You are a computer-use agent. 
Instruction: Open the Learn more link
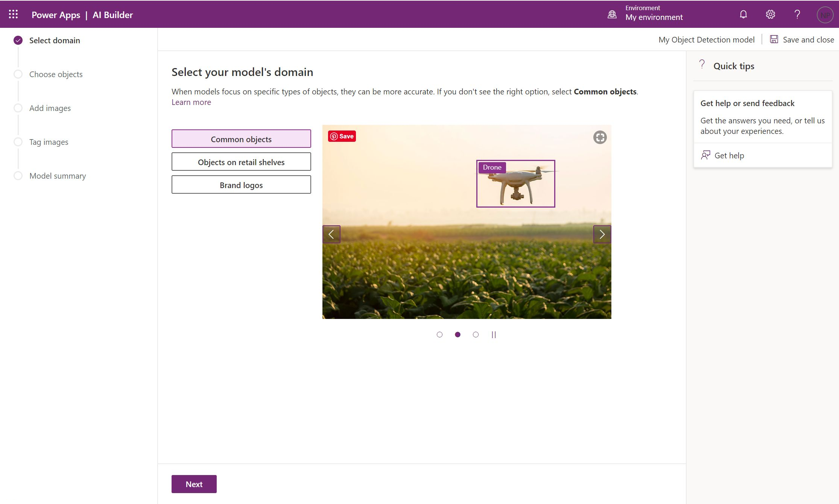[191, 102]
